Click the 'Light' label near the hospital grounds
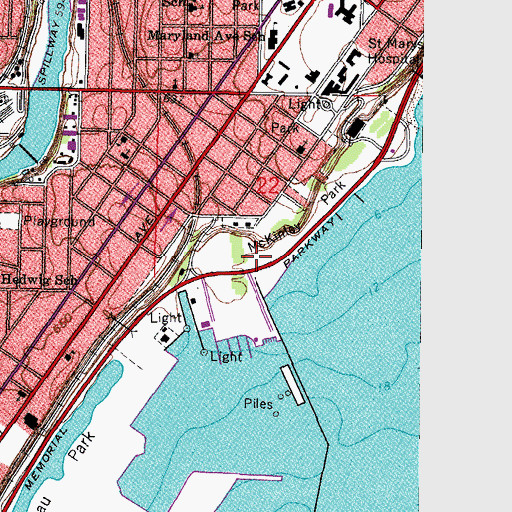The height and width of the screenshot is (512, 512). (305, 105)
